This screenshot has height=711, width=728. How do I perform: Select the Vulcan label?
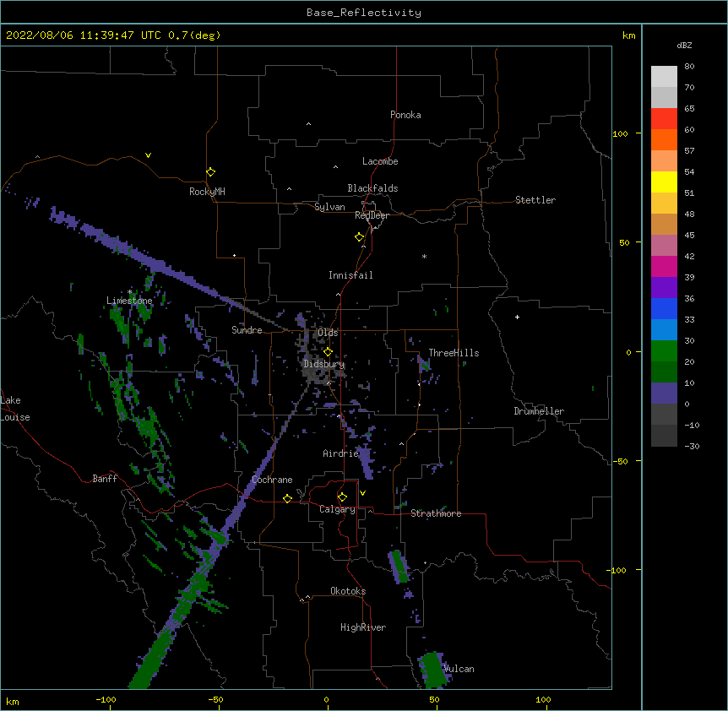tap(459, 669)
